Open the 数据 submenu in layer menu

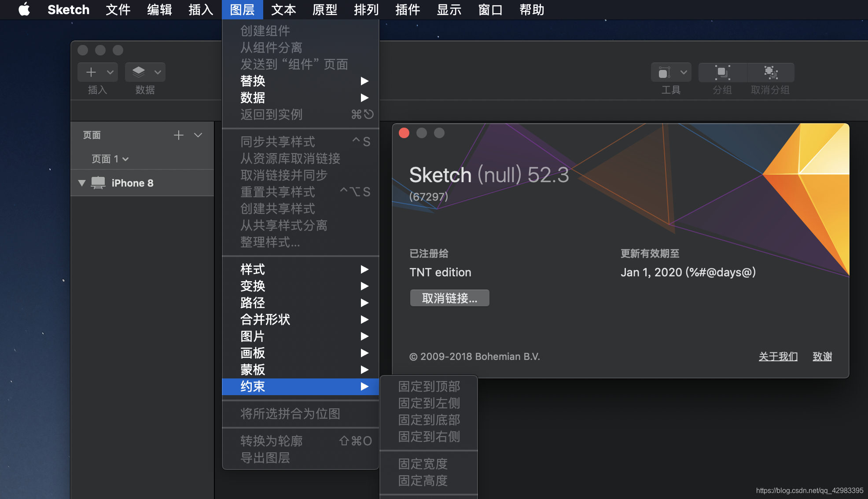click(x=301, y=98)
